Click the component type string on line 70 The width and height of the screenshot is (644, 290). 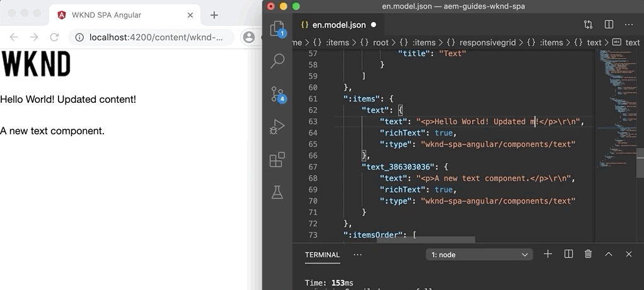(498, 201)
